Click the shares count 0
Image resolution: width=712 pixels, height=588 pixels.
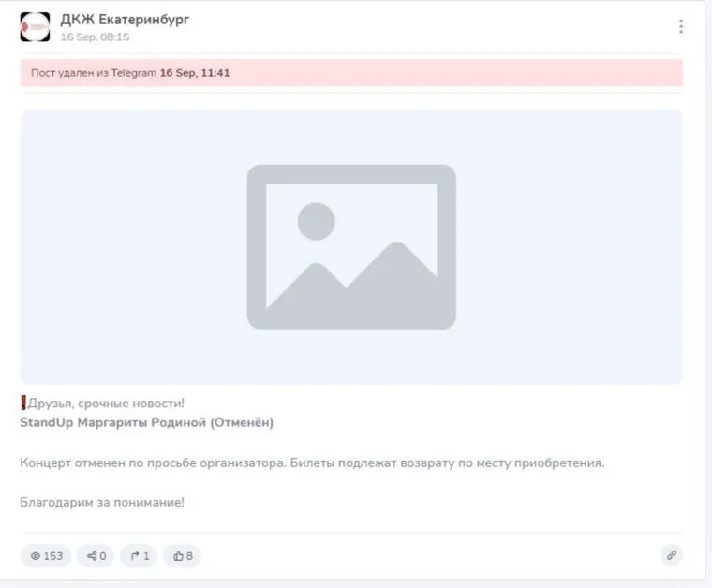click(x=103, y=556)
